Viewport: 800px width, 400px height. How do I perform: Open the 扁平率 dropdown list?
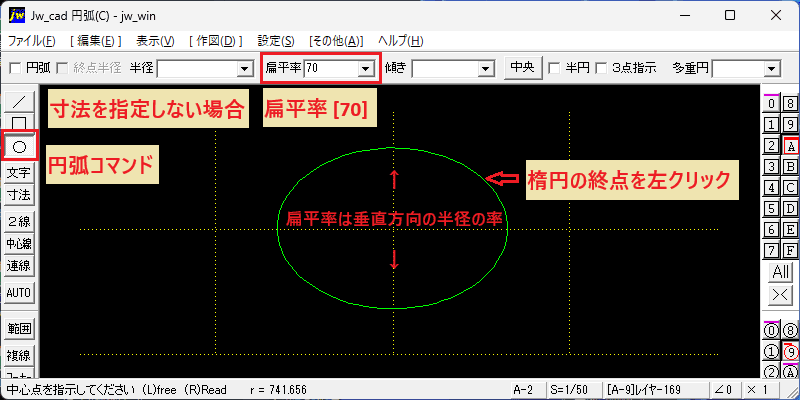[365, 68]
